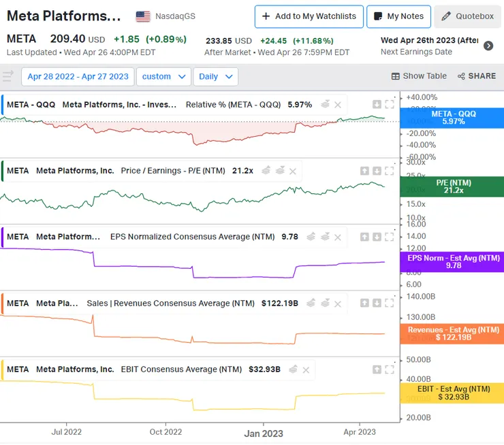Viewport: 504px width, 445px height.
Task: Click the layers icon on the EBIT chart
Action: tap(294, 369)
